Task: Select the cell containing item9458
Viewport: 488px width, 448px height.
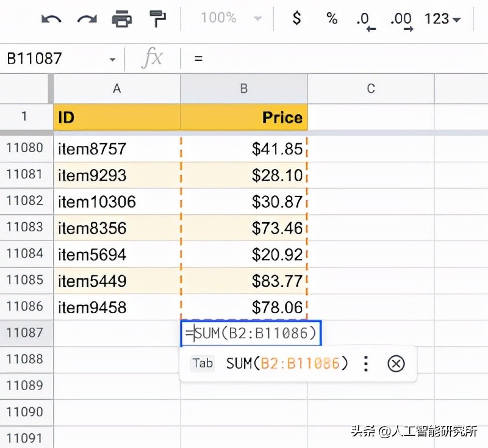Action: (116, 307)
